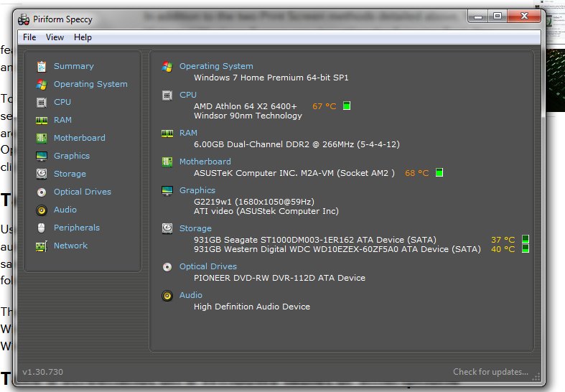Click version label v1.30.730

[42, 372]
